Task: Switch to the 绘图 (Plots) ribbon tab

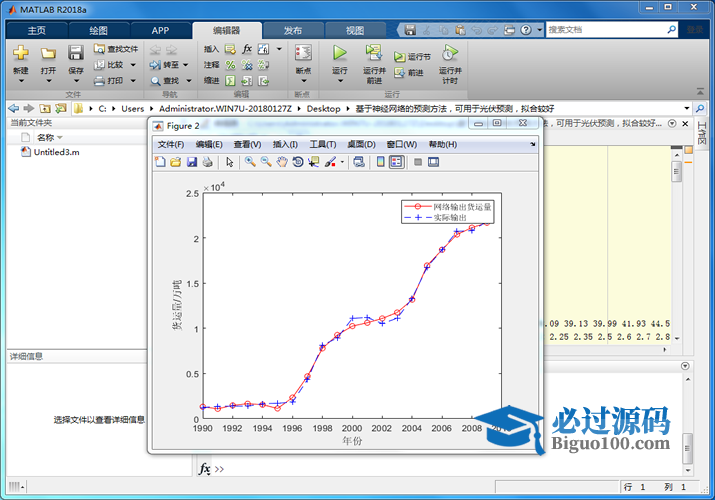Action: point(99,30)
